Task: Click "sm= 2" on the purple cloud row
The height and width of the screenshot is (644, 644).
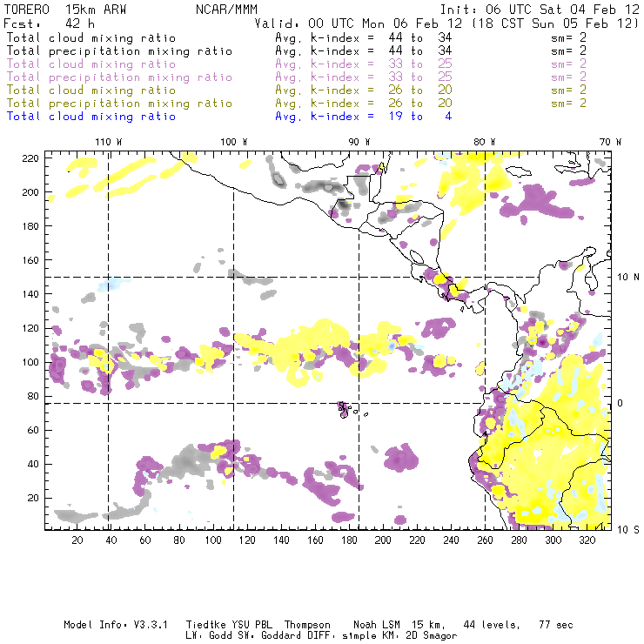Action: pyautogui.click(x=569, y=64)
